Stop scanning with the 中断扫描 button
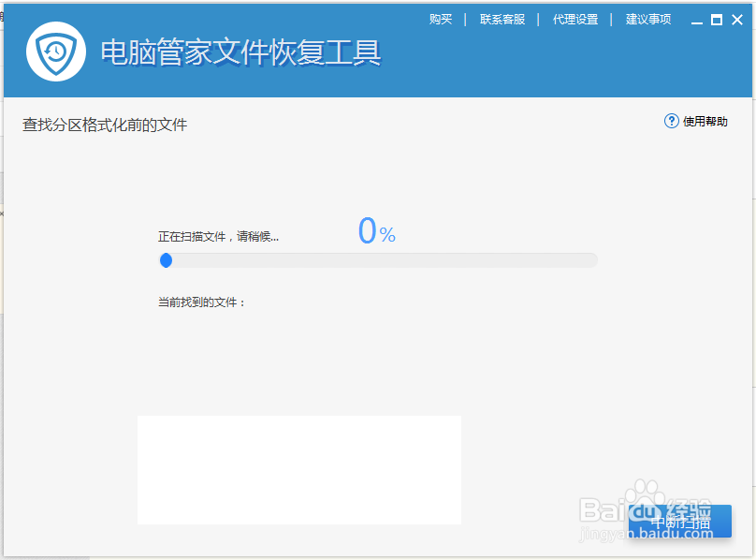 coord(680,522)
